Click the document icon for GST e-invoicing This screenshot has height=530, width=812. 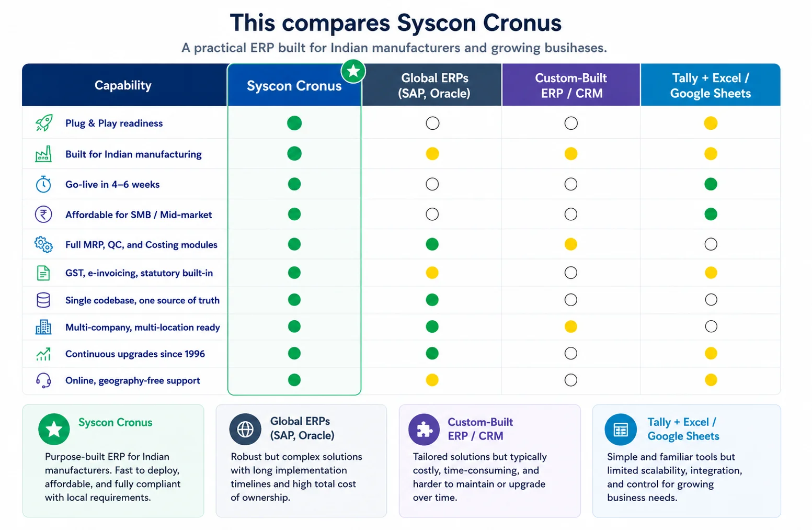(x=43, y=273)
